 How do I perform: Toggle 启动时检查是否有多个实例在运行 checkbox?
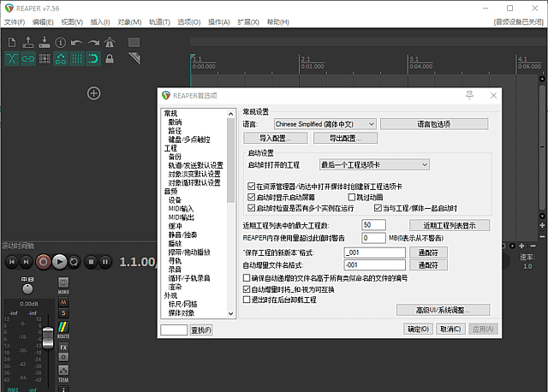tap(251, 208)
